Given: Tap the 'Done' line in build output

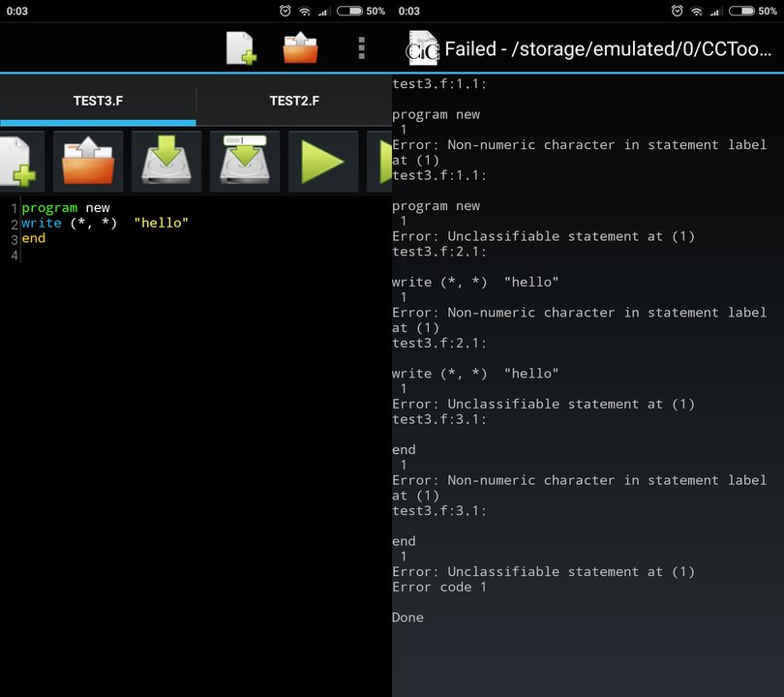Looking at the screenshot, I should point(407,618).
